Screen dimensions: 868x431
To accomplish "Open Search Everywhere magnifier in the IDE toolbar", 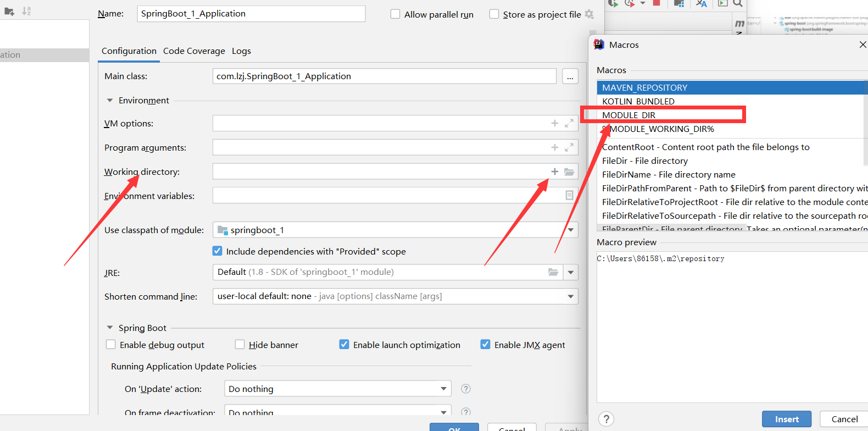I will click(x=738, y=3).
